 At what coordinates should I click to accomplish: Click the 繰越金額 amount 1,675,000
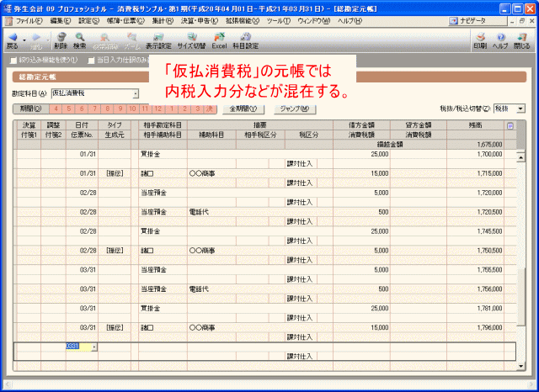489,145
